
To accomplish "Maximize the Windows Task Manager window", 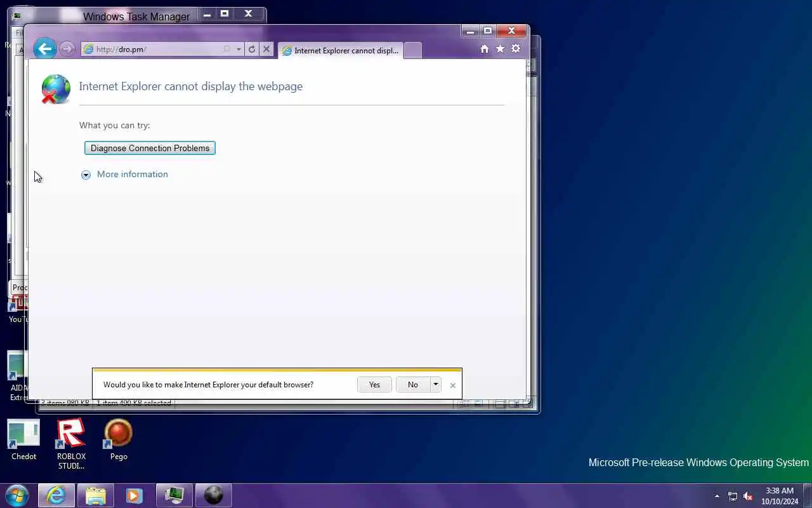I will pyautogui.click(x=224, y=13).
